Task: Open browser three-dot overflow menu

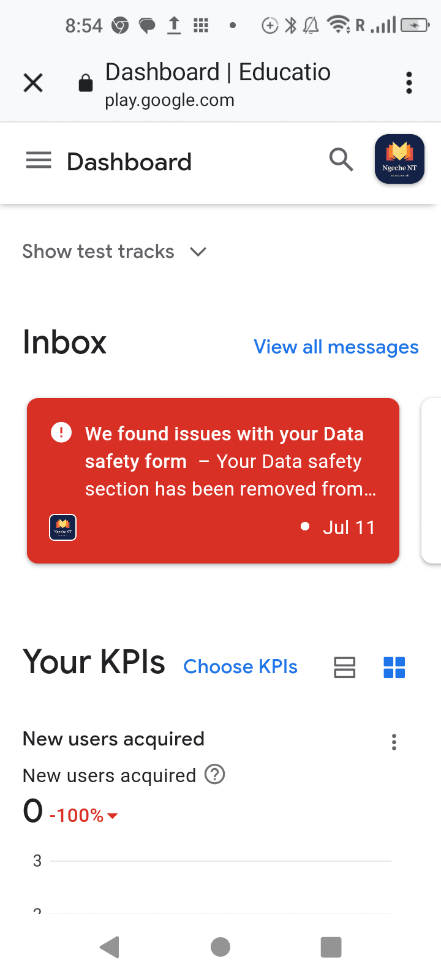Action: [x=409, y=83]
